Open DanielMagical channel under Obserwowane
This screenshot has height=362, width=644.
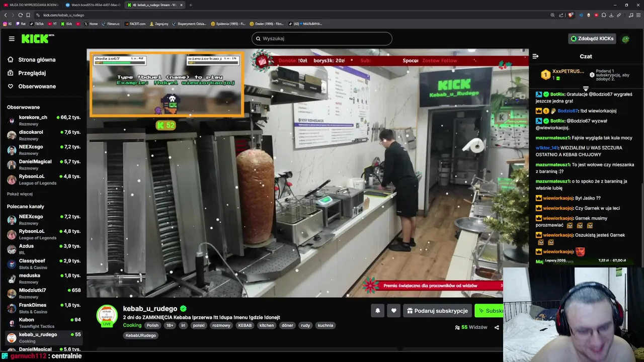tap(43, 165)
